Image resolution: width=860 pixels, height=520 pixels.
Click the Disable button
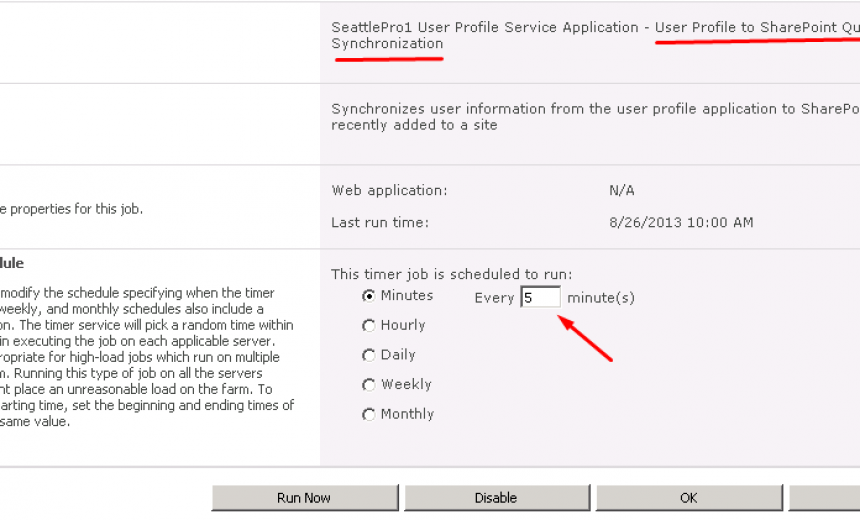coord(496,498)
